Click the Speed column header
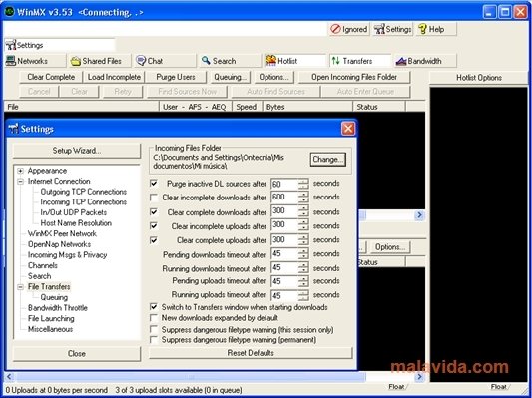This screenshot has height=398, width=532. (247, 107)
